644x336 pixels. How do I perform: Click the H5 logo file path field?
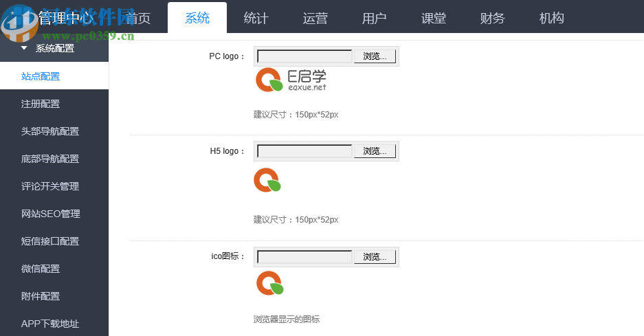click(304, 151)
